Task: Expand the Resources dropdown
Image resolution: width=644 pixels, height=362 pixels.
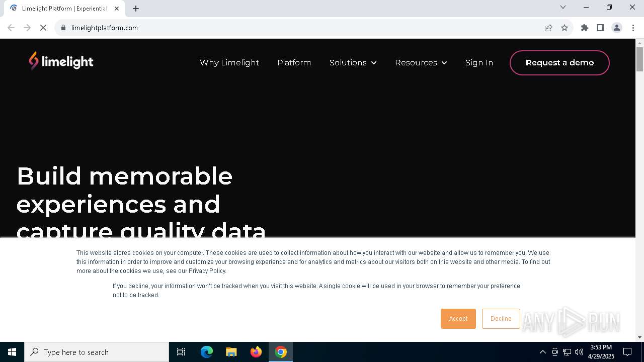Action: pyautogui.click(x=421, y=62)
